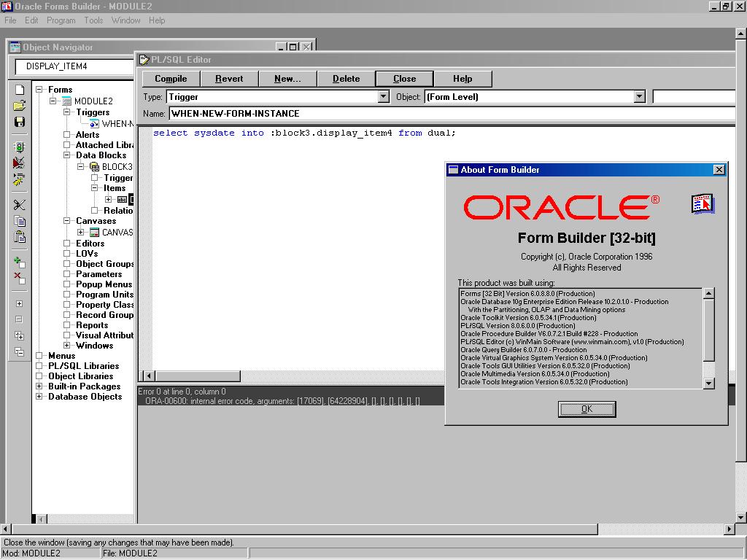Open the Edit menu
747x560 pixels.
tap(31, 20)
